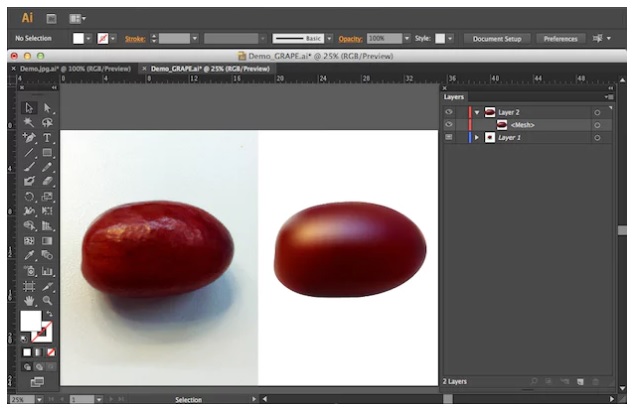Open the Change Screen Mode button
The height and width of the screenshot is (412, 633).
click(38, 382)
